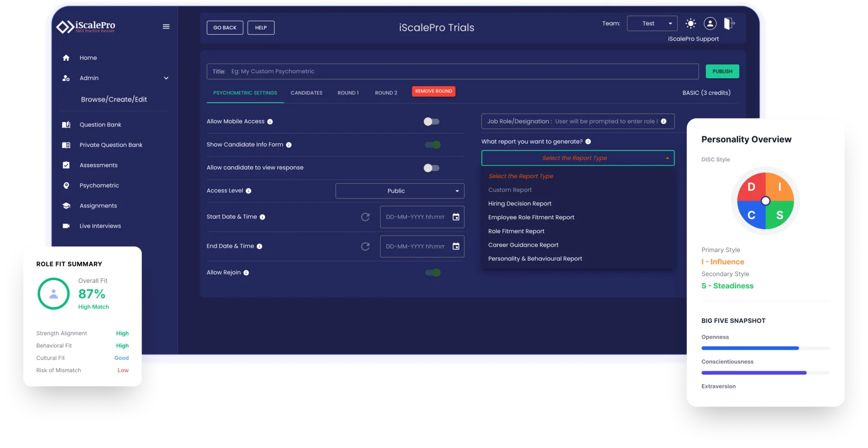Reset the Start Date & Time
This screenshot has height=448, width=868.
click(365, 217)
